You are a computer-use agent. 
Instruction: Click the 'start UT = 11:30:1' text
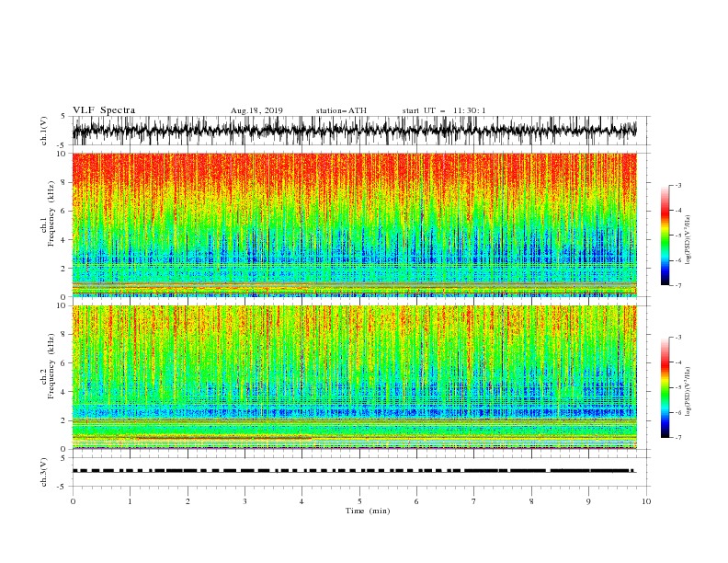click(x=444, y=110)
